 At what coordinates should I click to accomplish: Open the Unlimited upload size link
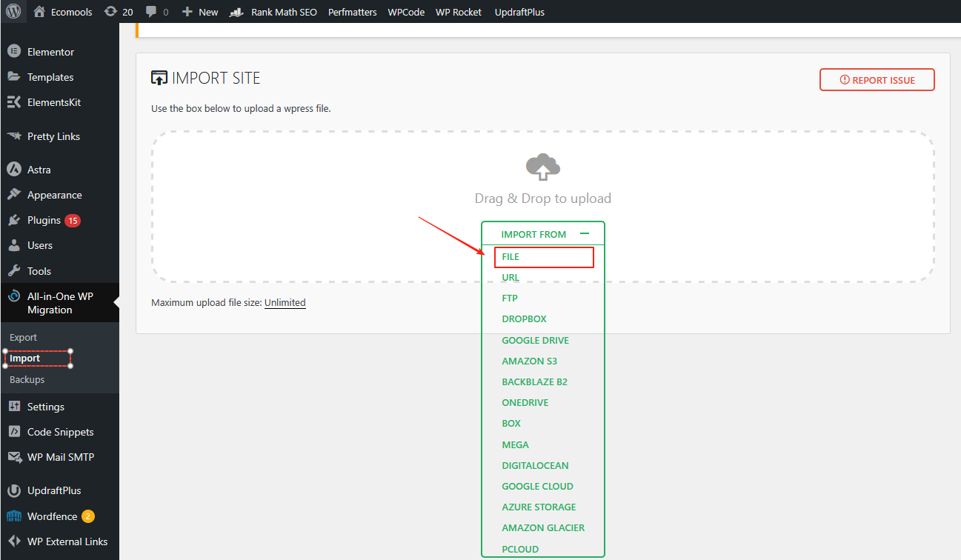tap(285, 302)
